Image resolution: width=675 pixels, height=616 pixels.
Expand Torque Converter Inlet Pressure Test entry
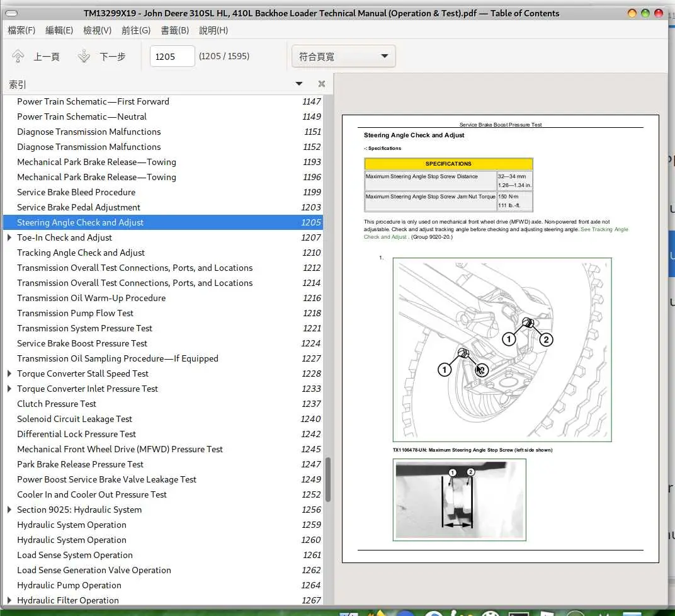9,388
